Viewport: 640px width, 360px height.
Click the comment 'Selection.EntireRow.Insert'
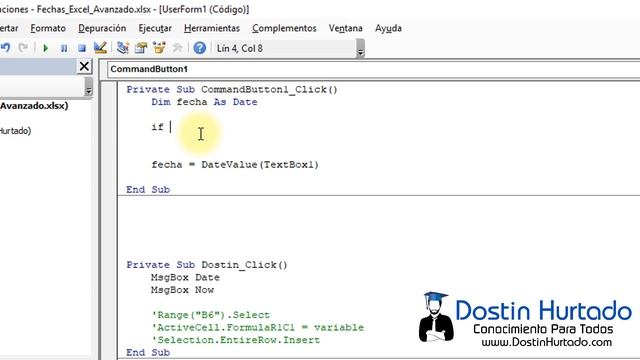pyautogui.click(x=236, y=340)
